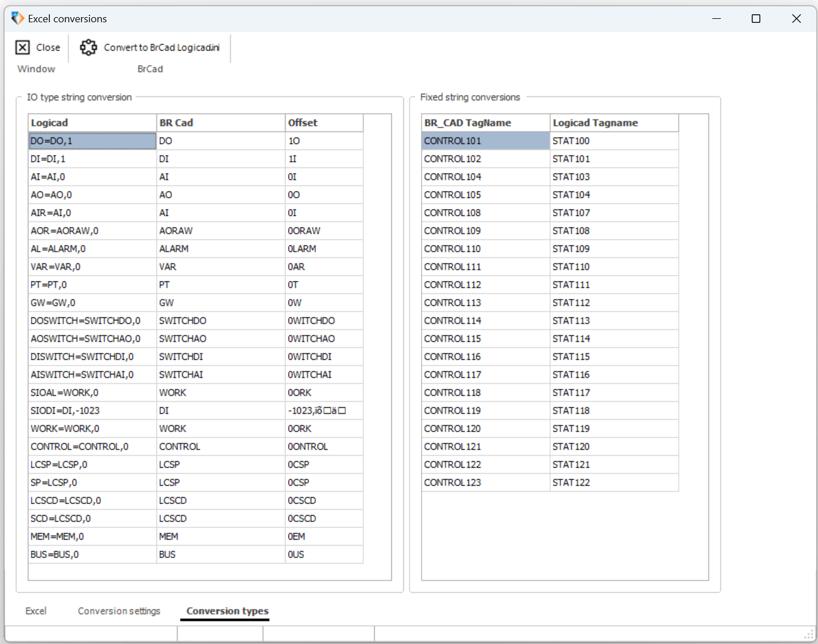
Task: Open the Conversion settings tab
Action: coord(119,611)
